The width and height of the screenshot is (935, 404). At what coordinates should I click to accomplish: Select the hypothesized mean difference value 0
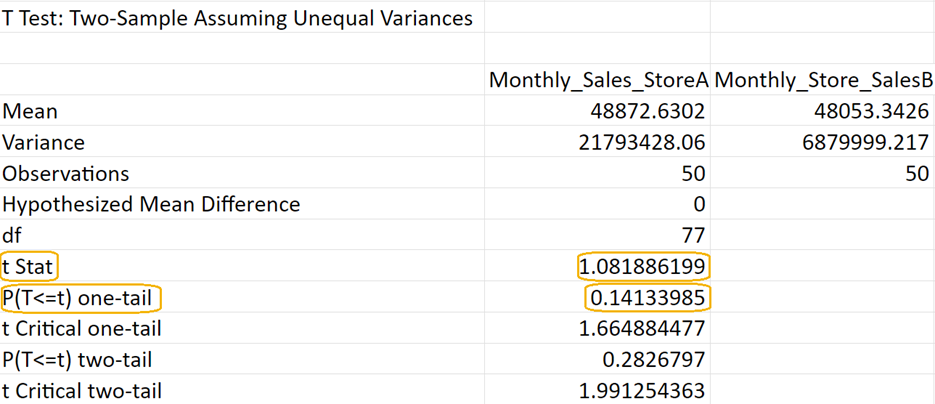point(699,204)
